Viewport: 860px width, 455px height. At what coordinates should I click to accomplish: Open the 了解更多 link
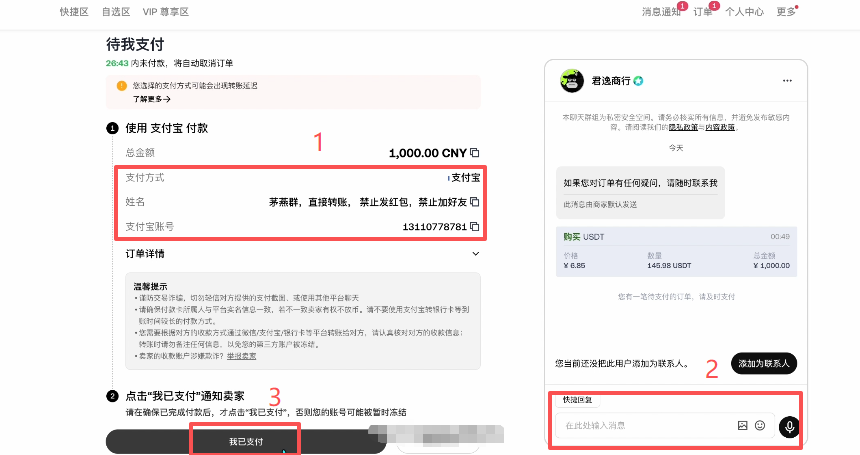pyautogui.click(x=151, y=99)
